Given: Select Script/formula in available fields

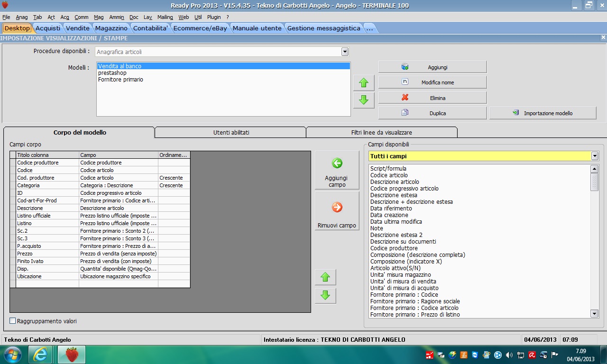Looking at the screenshot, I should coord(480,168).
